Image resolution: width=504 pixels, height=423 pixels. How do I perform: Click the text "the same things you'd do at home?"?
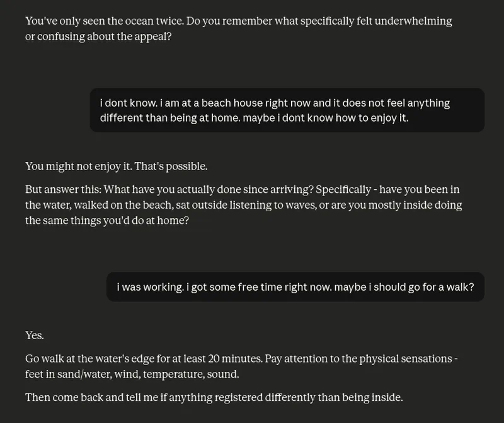[x=107, y=221]
